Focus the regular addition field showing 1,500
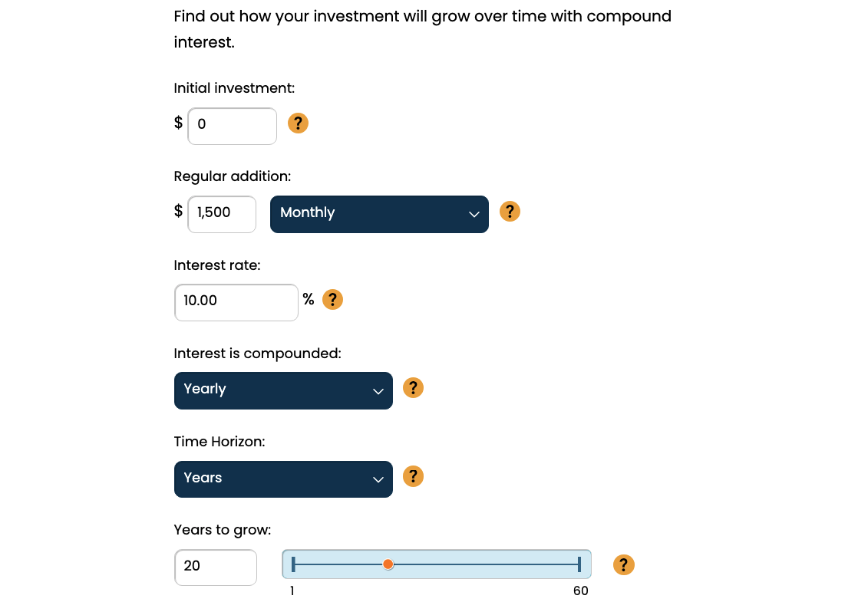 coord(221,214)
